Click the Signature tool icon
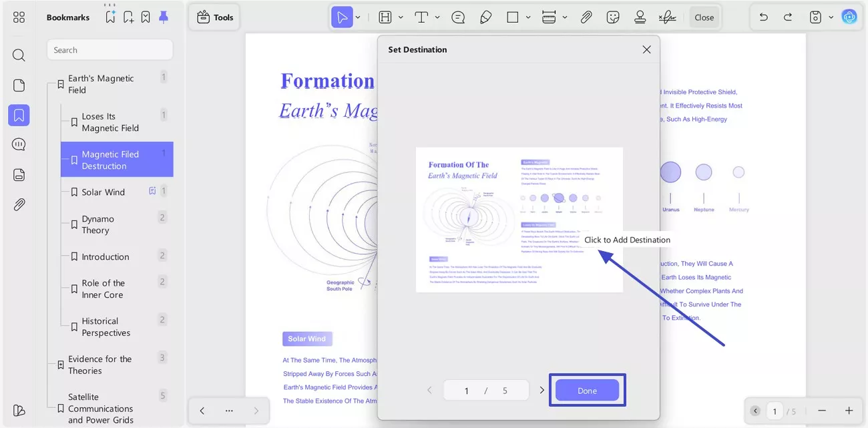 coord(667,17)
